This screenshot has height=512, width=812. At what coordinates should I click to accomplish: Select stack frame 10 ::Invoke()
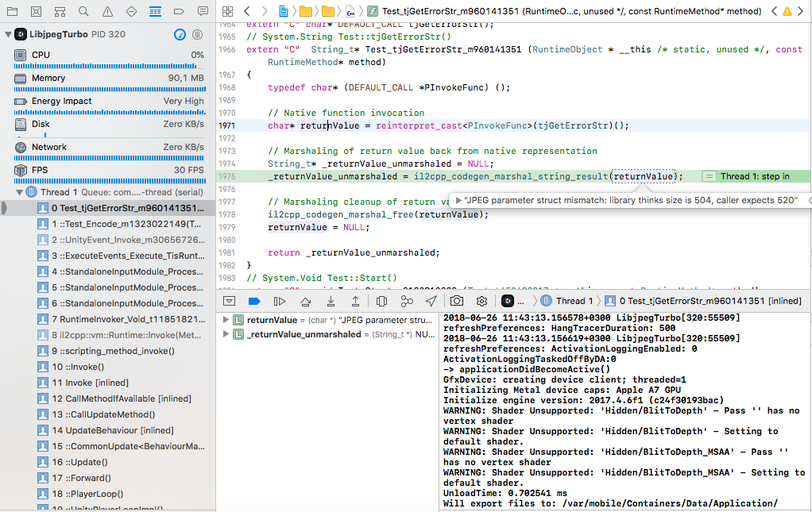pyautogui.click(x=79, y=367)
